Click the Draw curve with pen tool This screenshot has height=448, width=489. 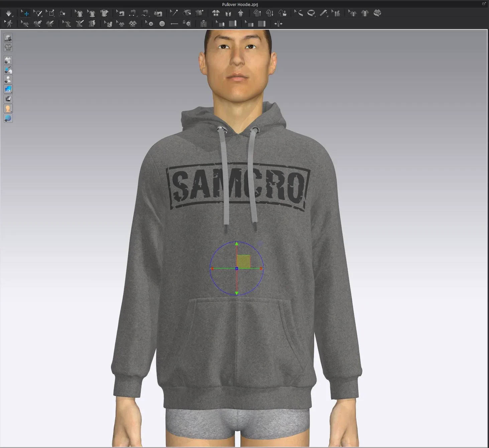pos(79,24)
